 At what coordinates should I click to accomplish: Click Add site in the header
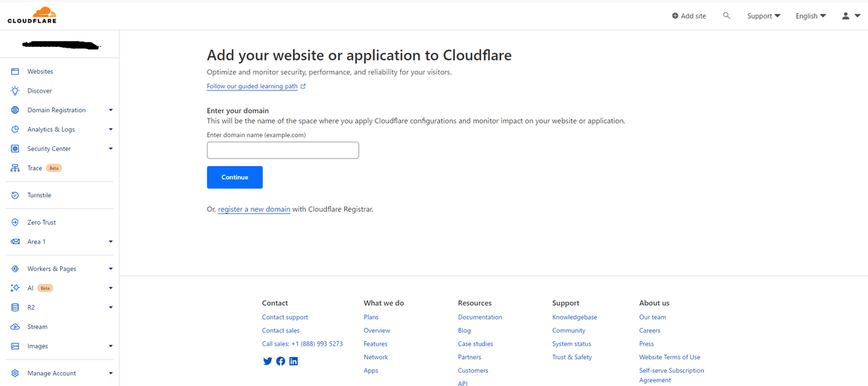point(689,16)
